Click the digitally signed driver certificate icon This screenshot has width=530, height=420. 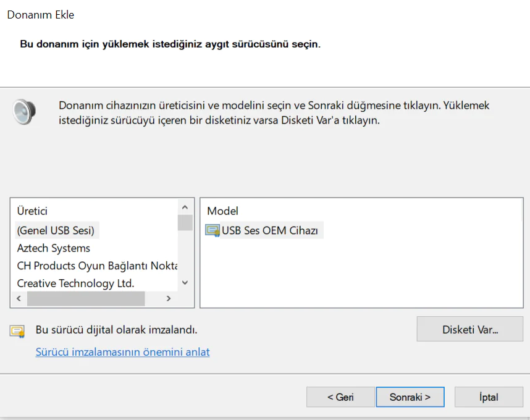tap(17, 331)
